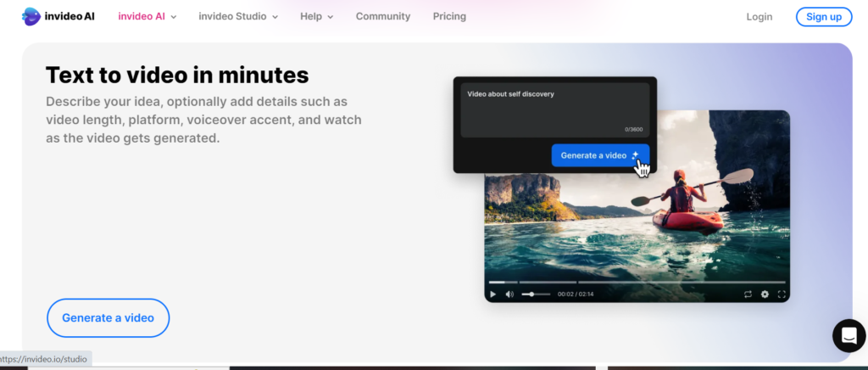Click the Sign up button
The image size is (868, 370).
pyautogui.click(x=824, y=17)
